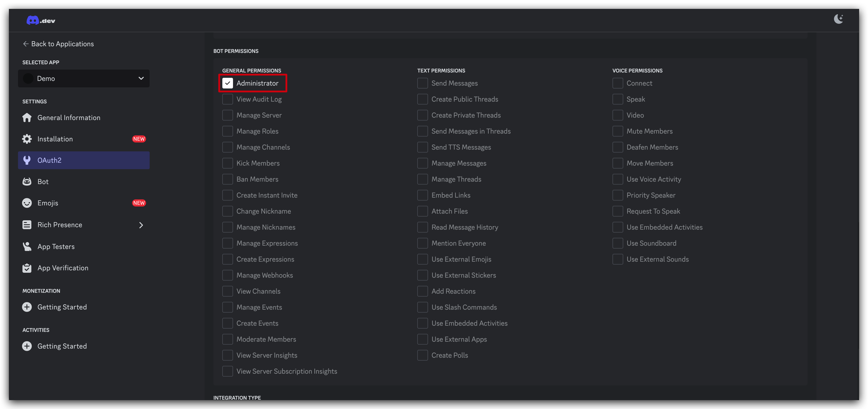Open the Demo selected app dropdown

[x=84, y=78]
